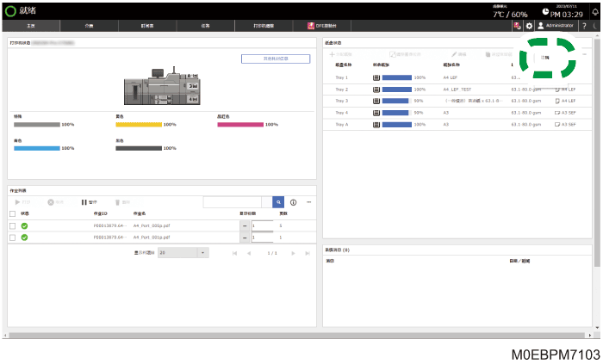Select the second tab in navigation bar
The height and width of the screenshot is (364, 603).
(x=90, y=26)
